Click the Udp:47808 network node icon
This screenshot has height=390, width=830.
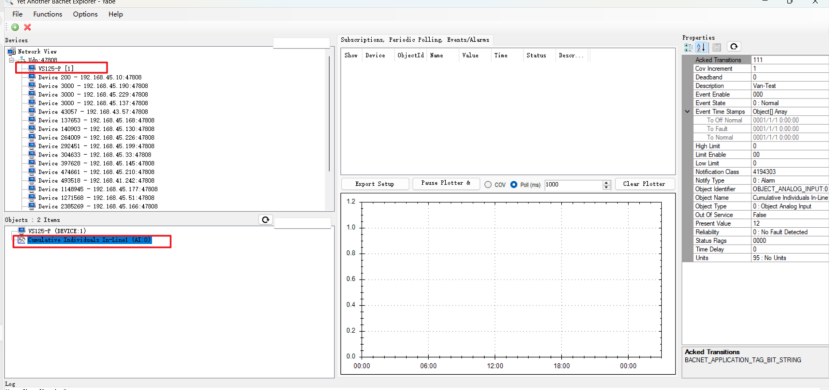click(23, 60)
